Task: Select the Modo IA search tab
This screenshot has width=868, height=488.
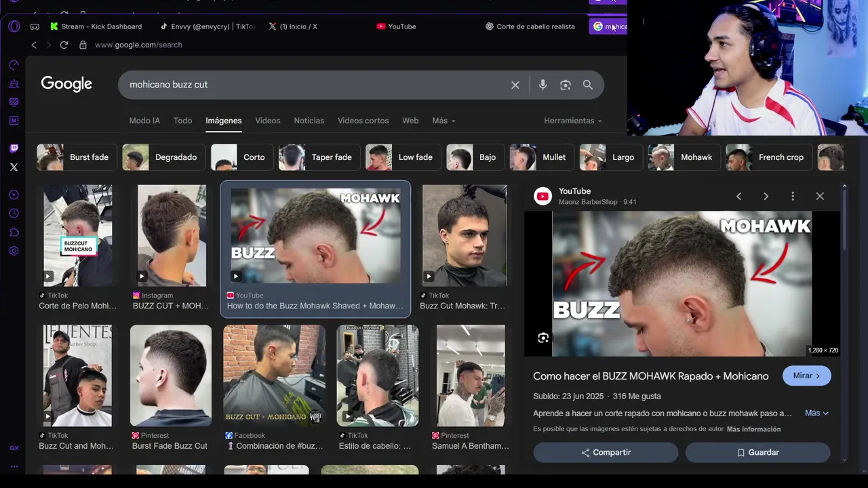Action: pos(144,121)
